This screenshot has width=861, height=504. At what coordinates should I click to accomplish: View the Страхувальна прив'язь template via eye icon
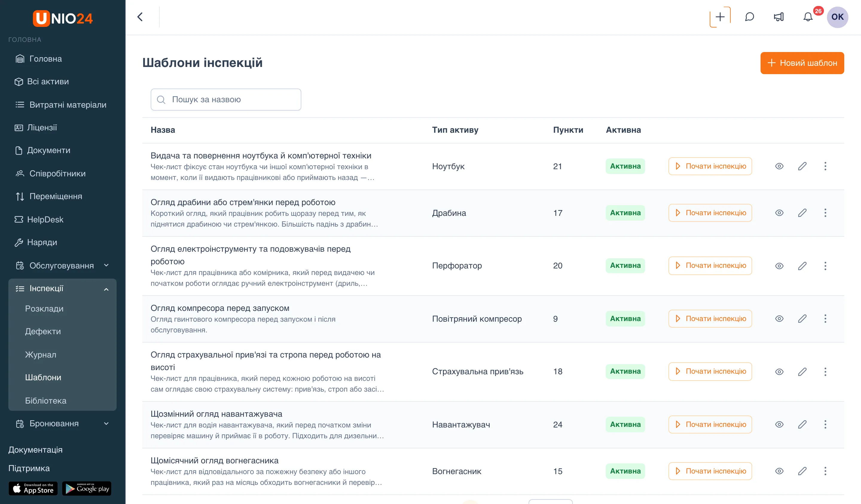click(779, 371)
